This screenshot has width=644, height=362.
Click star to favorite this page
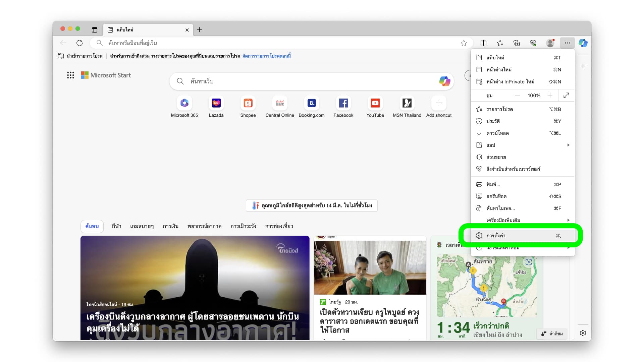pyautogui.click(x=464, y=43)
